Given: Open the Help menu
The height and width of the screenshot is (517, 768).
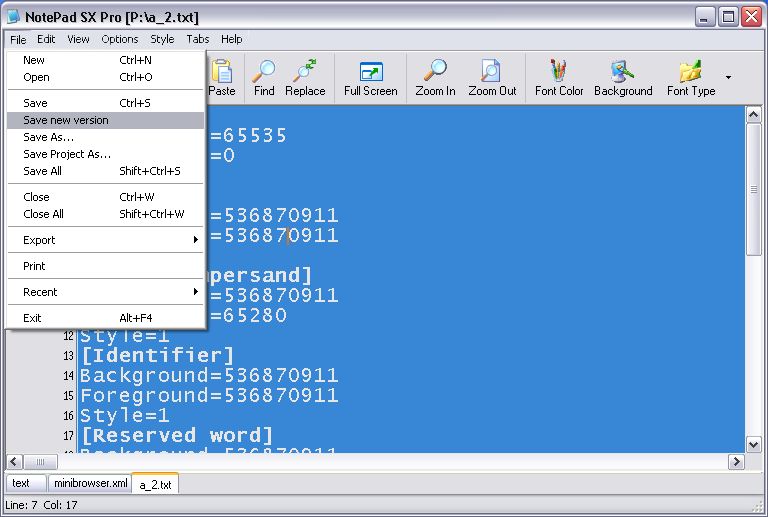Looking at the screenshot, I should 231,39.
